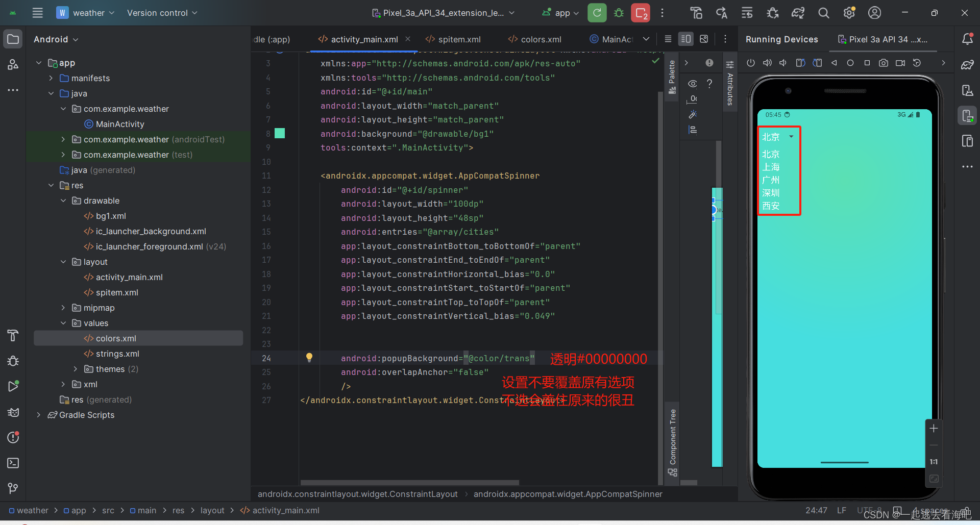Close activity_main.xml tab
Image resolution: width=980 pixels, height=525 pixels.
pos(408,39)
